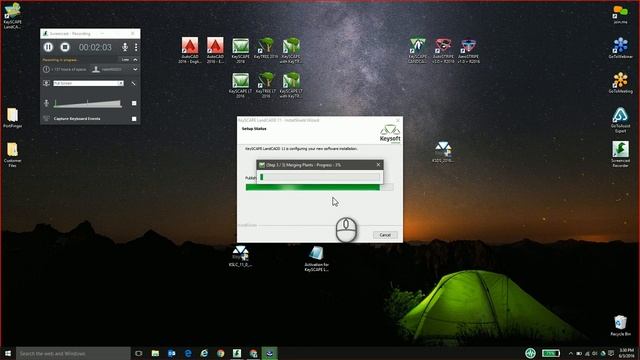Open the Full Screen capture mode dropdown

point(88,83)
